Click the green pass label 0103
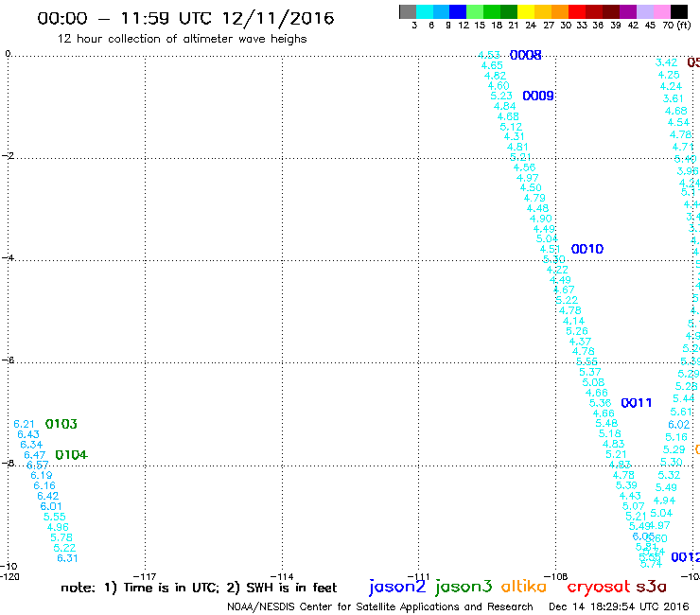 tap(61, 424)
